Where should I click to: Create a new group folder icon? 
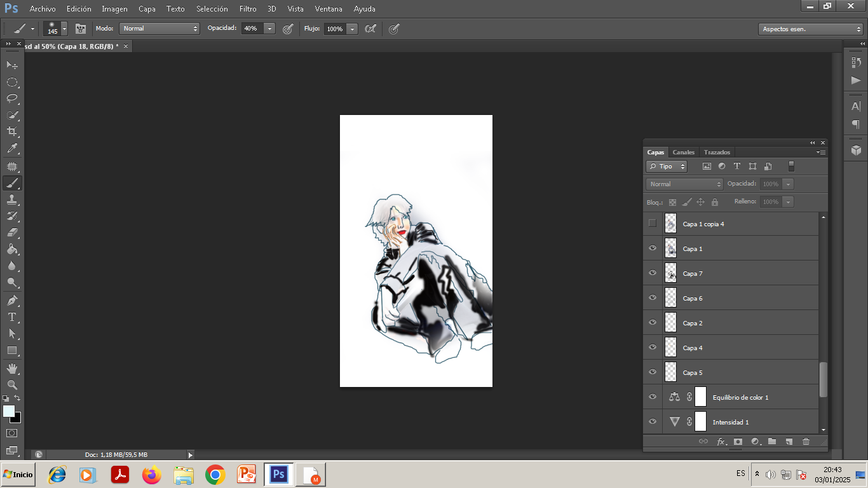(x=771, y=441)
